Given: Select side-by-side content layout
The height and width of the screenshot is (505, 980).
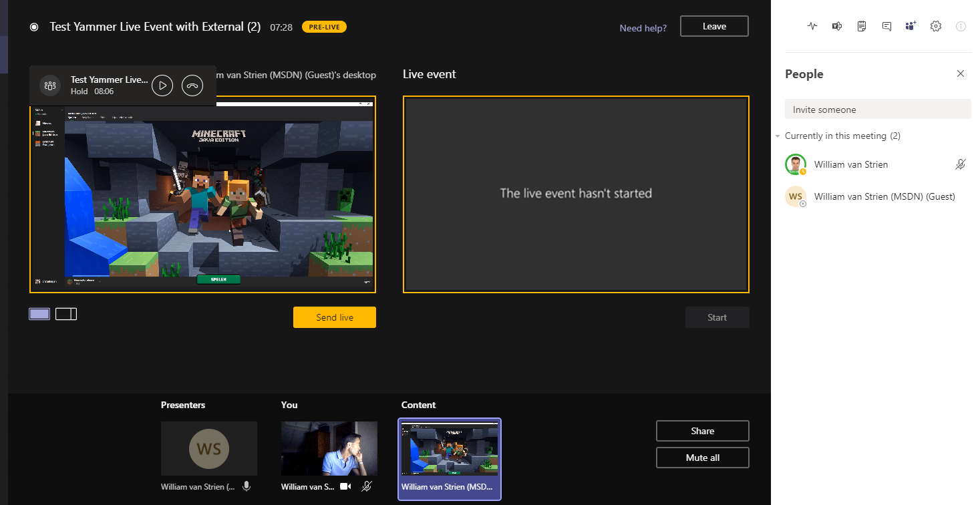Looking at the screenshot, I should (x=66, y=314).
